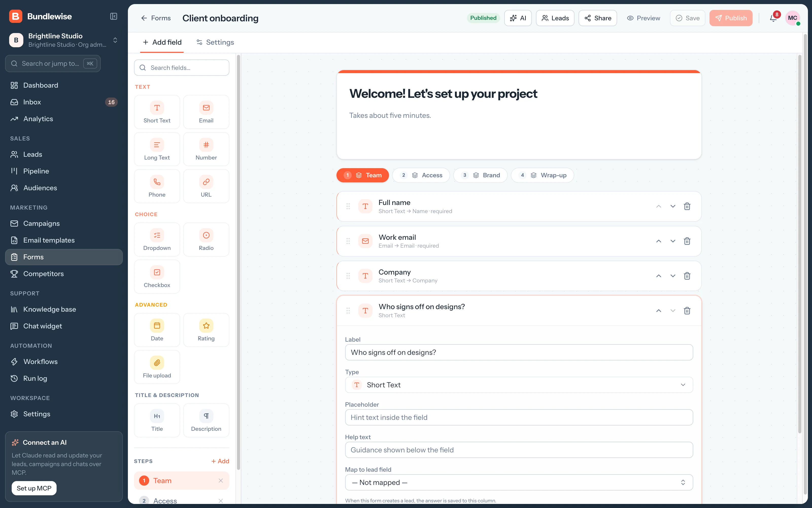Collapse the sidebar with the panel icon
This screenshot has width=812, height=508.
tap(114, 17)
